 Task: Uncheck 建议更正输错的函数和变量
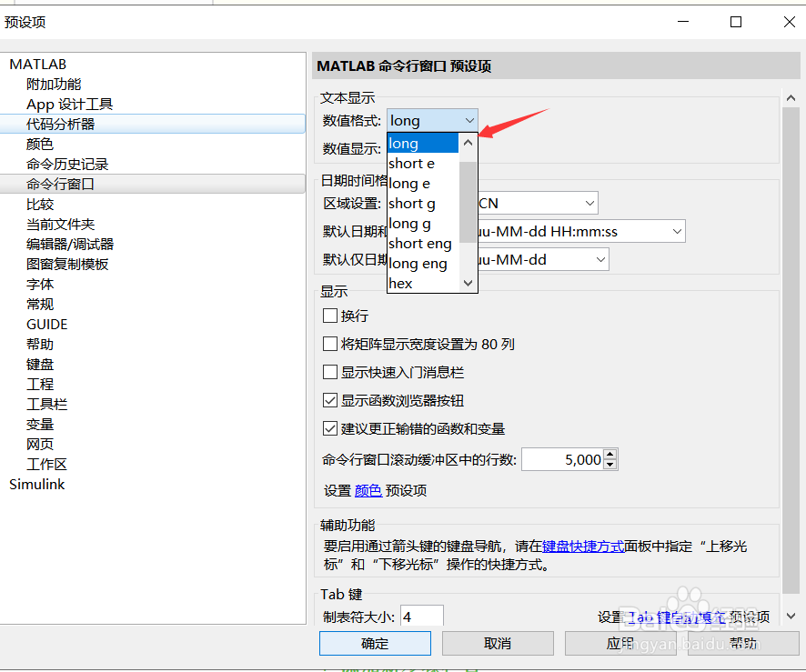(x=330, y=428)
